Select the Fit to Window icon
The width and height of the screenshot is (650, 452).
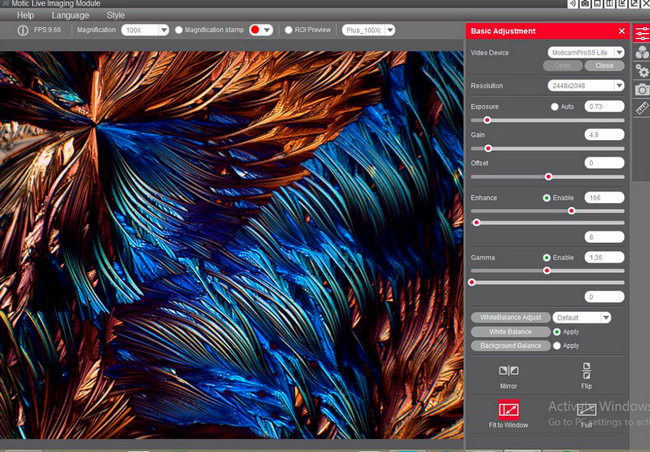coord(508,409)
